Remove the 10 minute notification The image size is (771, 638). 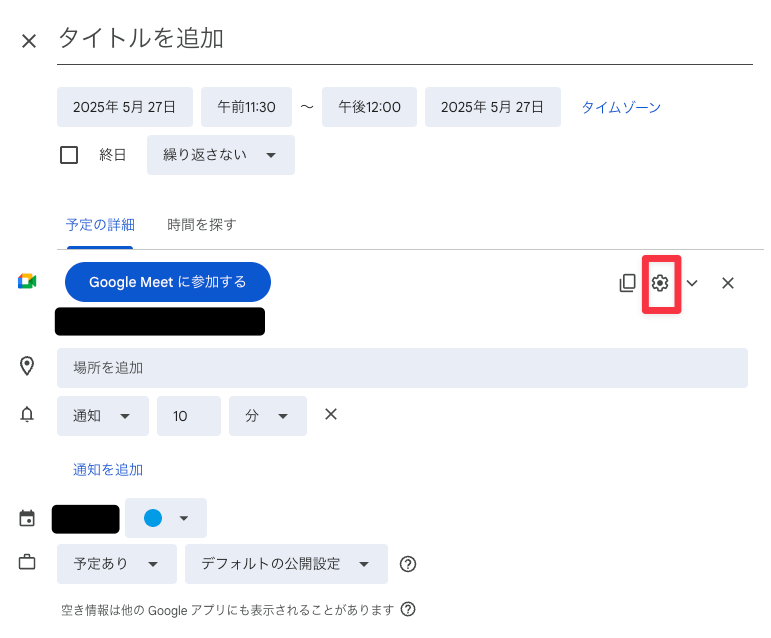tap(331, 414)
